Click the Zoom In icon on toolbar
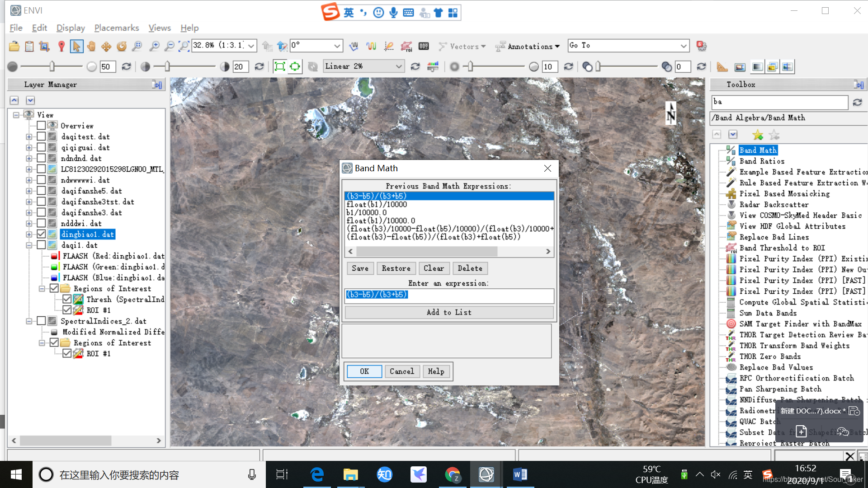The height and width of the screenshot is (488, 868). coord(153,46)
